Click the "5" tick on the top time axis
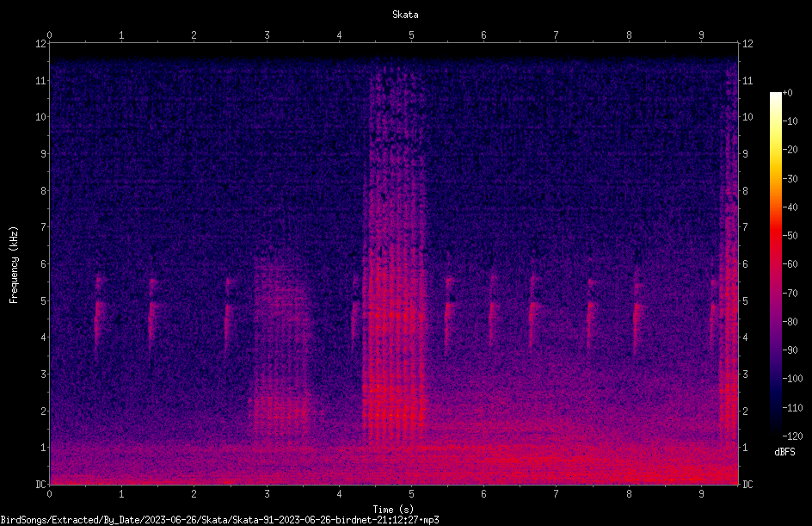 [412, 35]
